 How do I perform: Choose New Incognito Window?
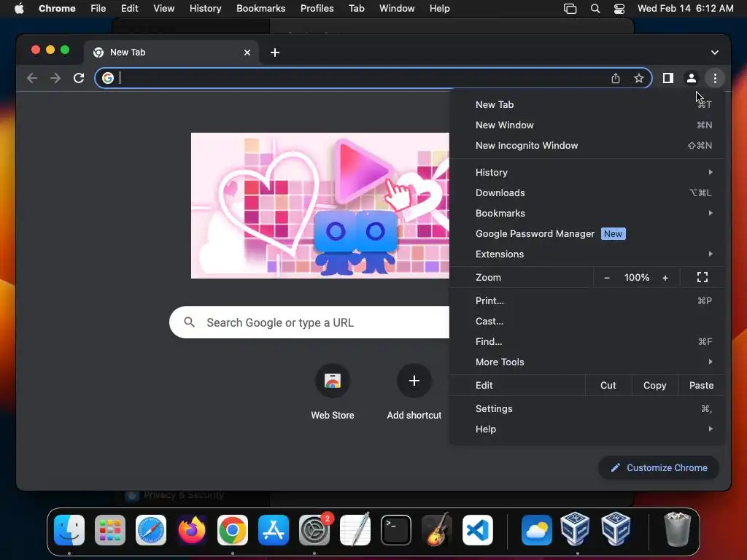pyautogui.click(x=587, y=146)
